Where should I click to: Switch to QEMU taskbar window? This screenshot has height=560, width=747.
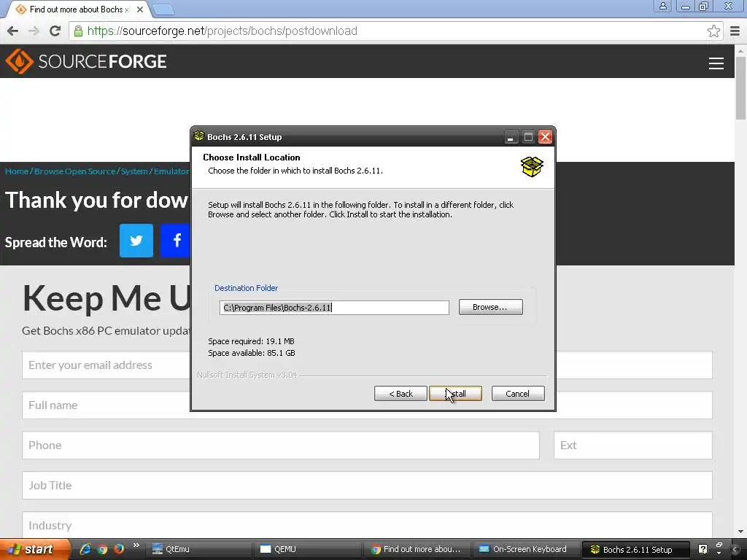tap(308, 549)
